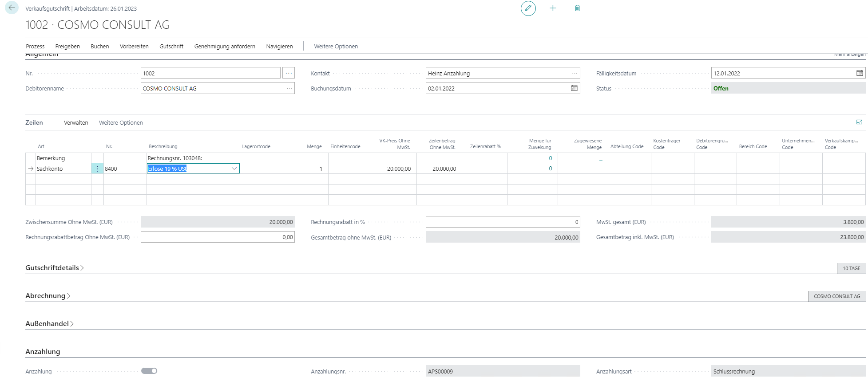The width and height of the screenshot is (868, 389).
Task: Open calendar picker for Fälligkeitsdatum
Action: tap(860, 73)
